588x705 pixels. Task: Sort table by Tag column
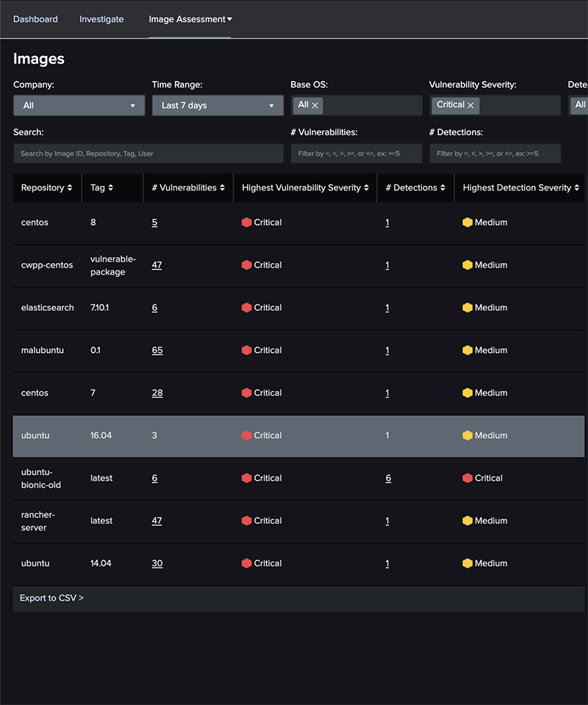click(x=110, y=188)
